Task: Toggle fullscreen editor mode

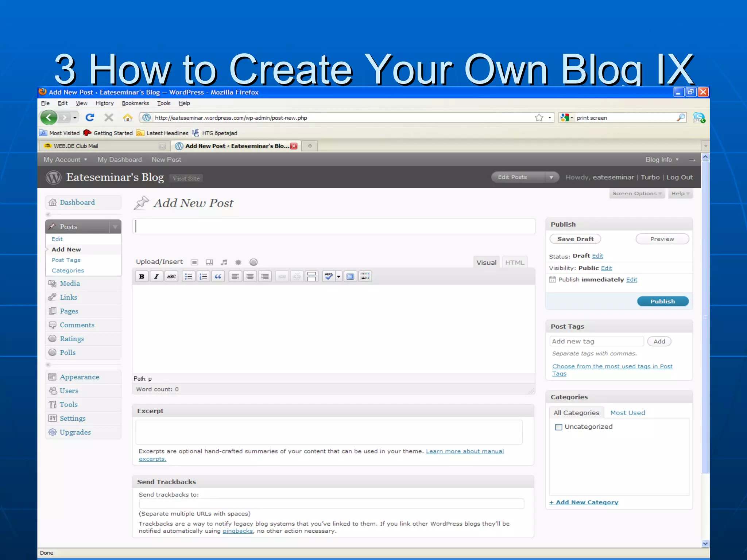Action: (350, 276)
